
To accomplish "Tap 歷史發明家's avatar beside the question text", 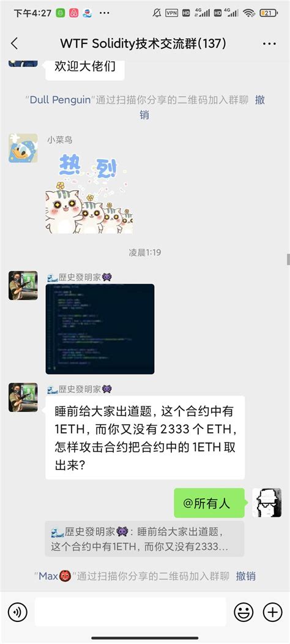I will [x=23, y=397].
